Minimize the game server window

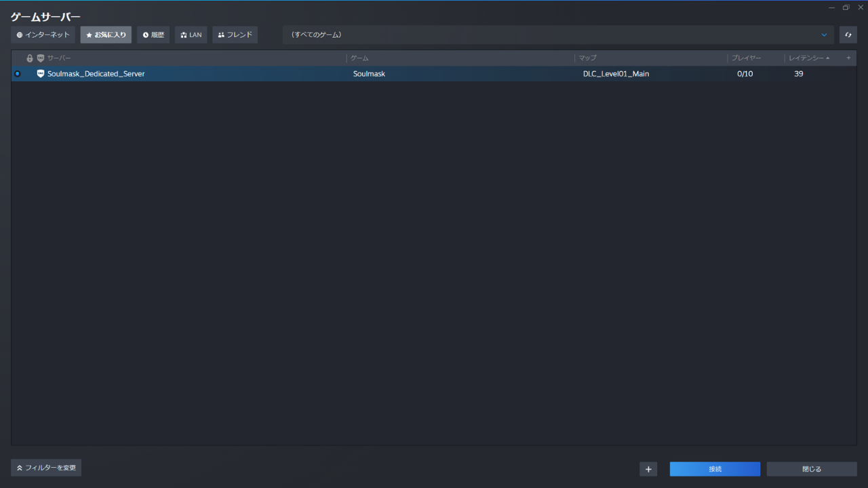tap(832, 7)
